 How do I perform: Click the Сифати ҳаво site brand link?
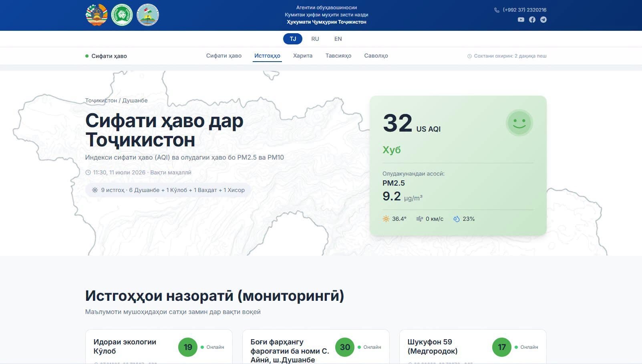[x=106, y=56]
